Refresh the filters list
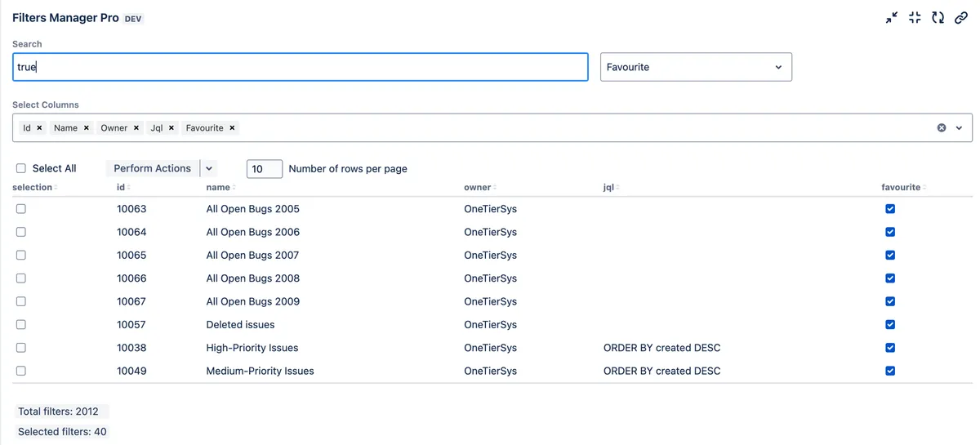980x445 pixels. (x=938, y=17)
